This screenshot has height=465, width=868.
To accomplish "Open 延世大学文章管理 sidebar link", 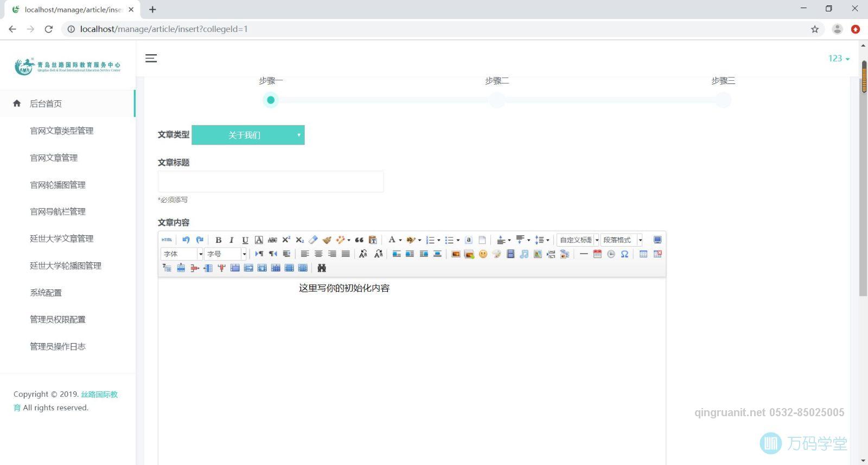I will [61, 238].
